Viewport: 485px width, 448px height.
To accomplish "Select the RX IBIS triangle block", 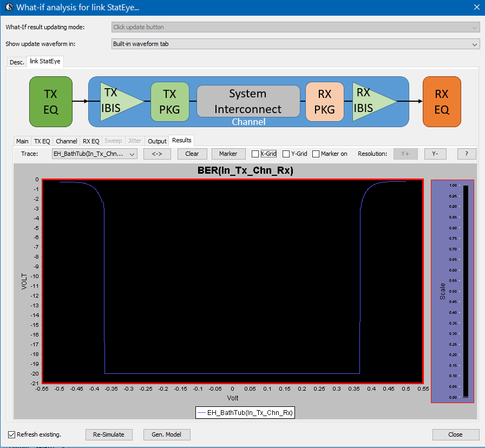I will click(371, 101).
